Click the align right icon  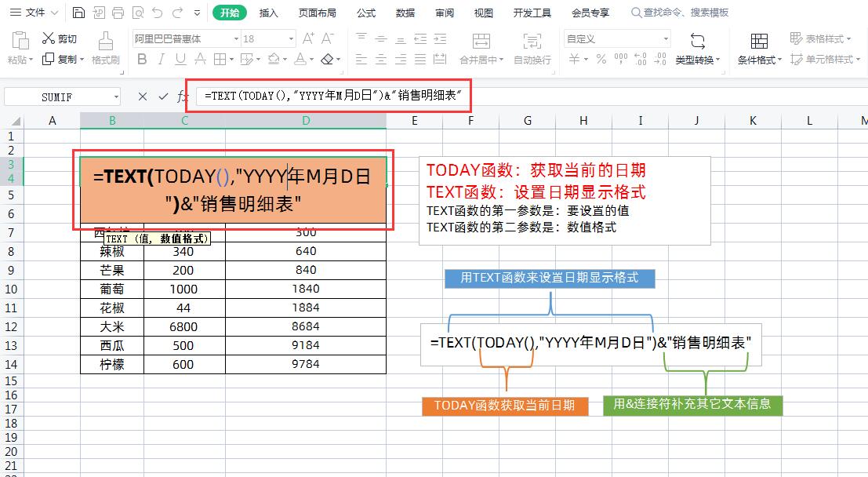point(400,60)
